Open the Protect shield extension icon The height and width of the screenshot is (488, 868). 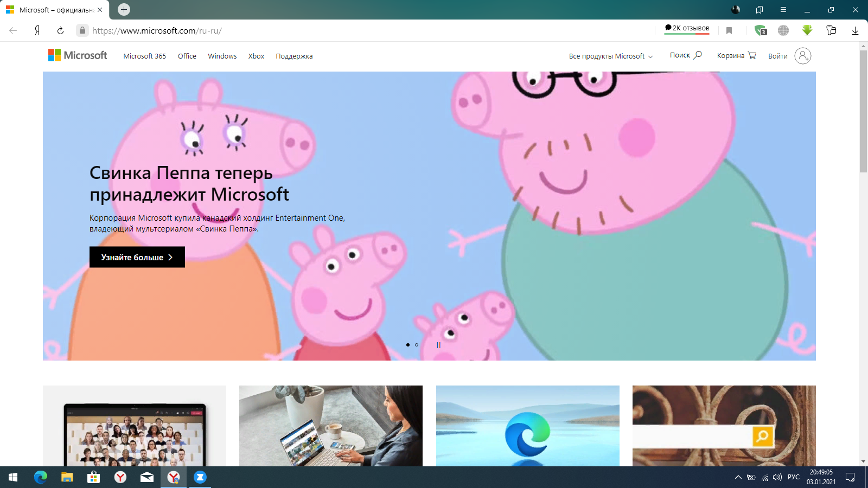[x=760, y=30]
